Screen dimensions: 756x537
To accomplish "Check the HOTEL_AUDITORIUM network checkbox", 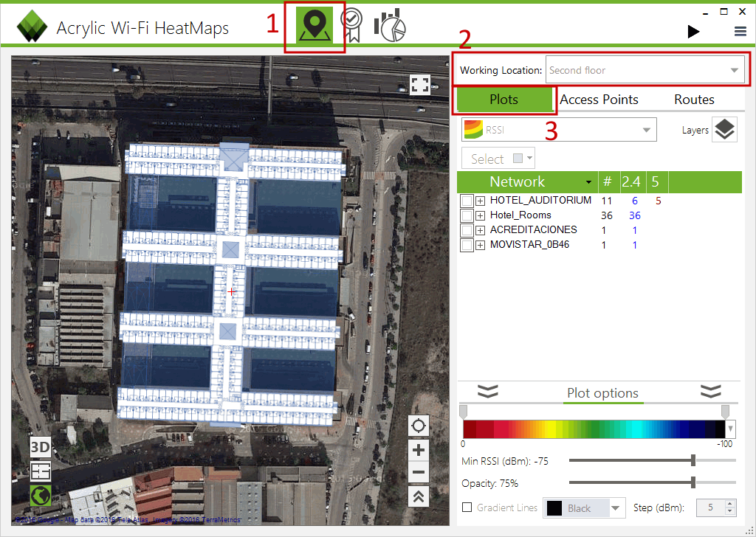I will (467, 201).
